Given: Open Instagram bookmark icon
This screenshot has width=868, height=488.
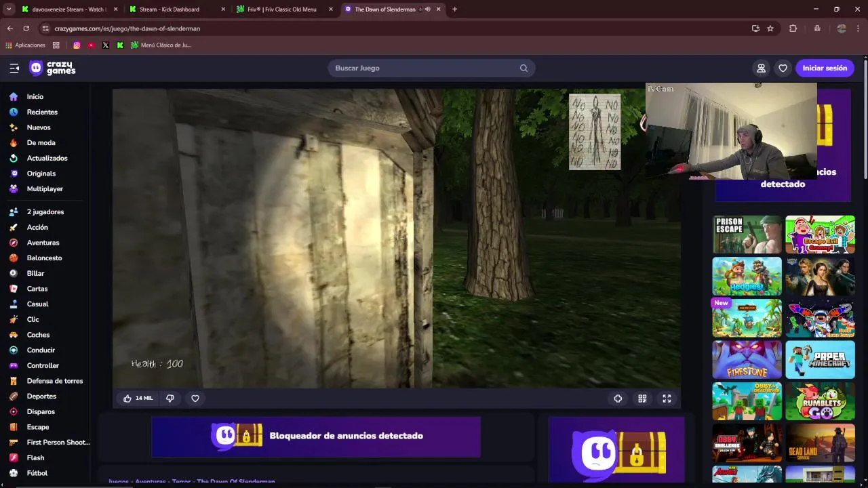Looking at the screenshot, I should pyautogui.click(x=77, y=45).
